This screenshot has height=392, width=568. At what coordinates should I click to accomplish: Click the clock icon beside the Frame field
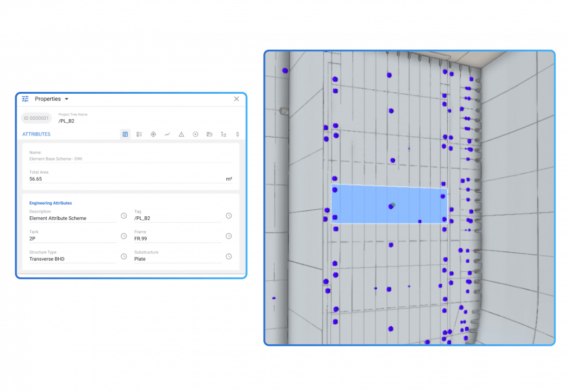point(229,236)
